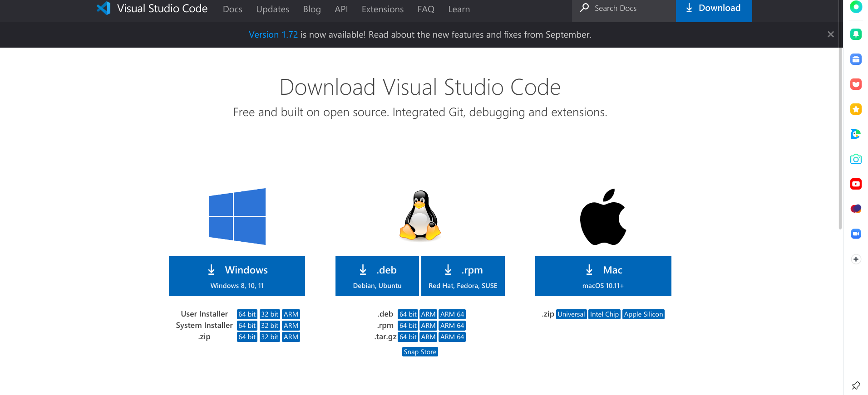The width and height of the screenshot is (868, 395).
Task: Open the green bell notifications sidebar icon
Action: click(856, 34)
